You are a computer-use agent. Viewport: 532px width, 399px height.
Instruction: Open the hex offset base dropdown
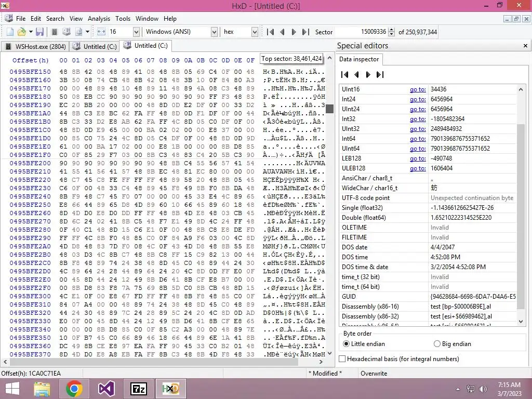[x=255, y=32]
